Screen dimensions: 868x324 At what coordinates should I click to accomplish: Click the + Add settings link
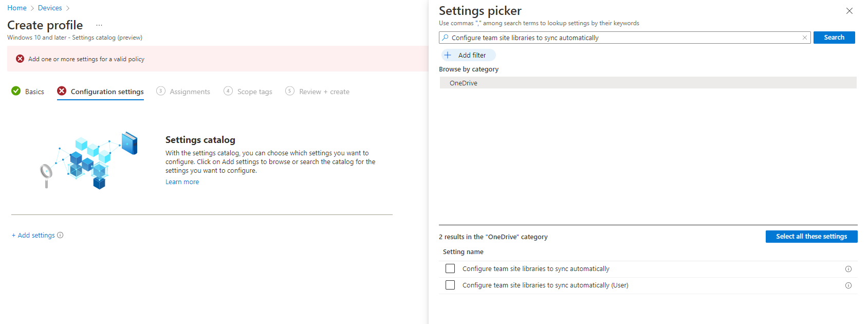click(33, 236)
